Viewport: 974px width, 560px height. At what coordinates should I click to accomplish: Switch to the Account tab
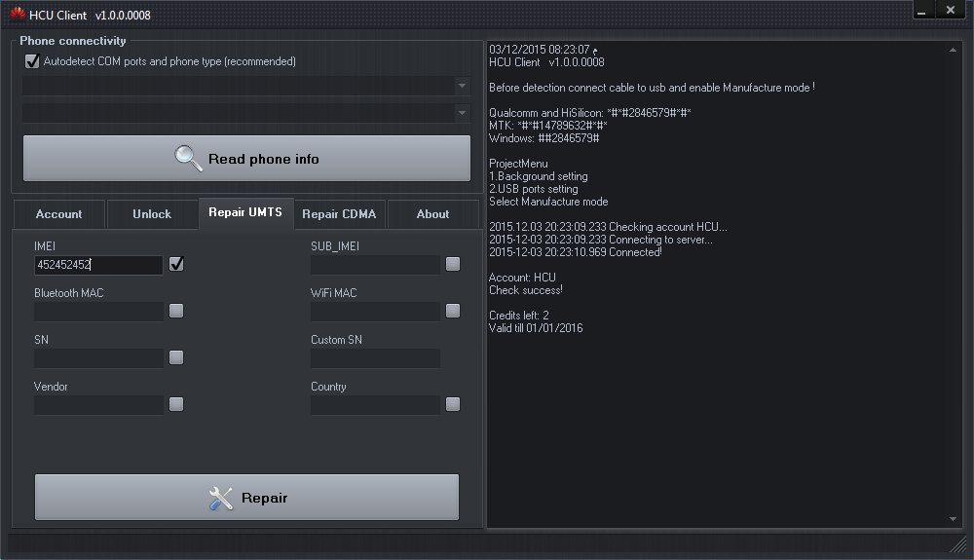(x=59, y=214)
